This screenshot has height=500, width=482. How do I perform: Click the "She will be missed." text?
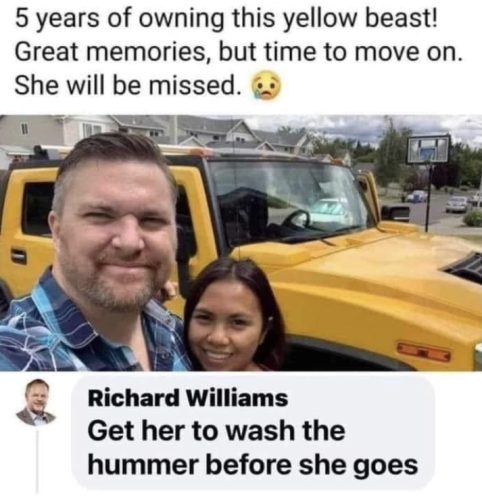click(x=127, y=85)
